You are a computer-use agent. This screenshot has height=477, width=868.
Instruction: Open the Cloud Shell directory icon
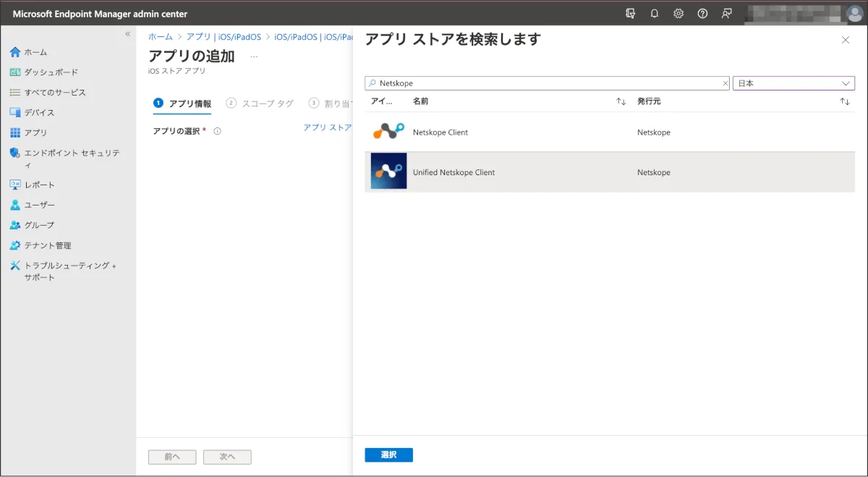631,14
